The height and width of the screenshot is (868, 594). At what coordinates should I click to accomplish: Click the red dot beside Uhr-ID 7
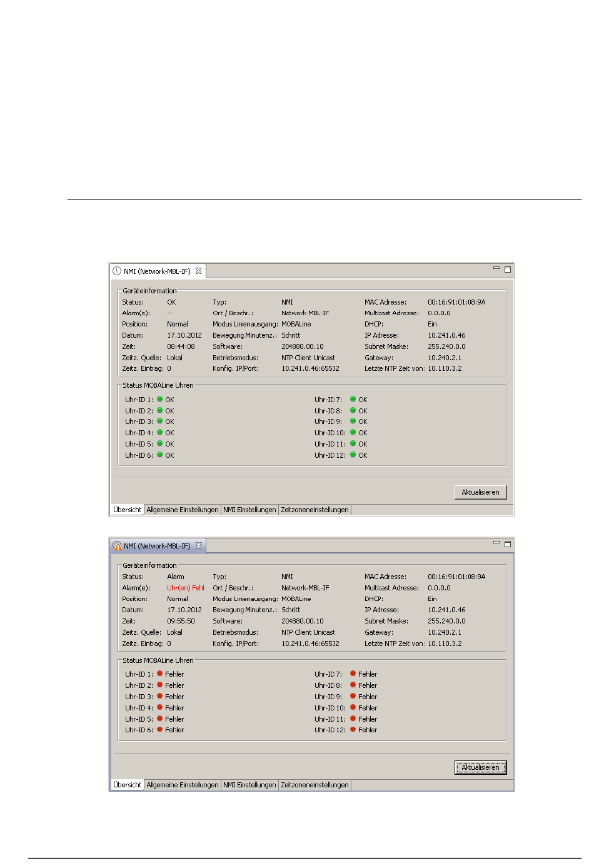coord(353,674)
